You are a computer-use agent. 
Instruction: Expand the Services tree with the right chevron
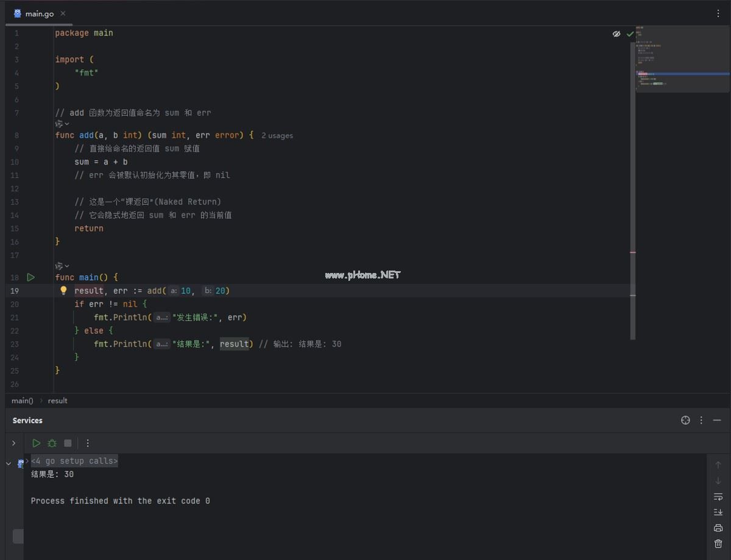[13, 443]
